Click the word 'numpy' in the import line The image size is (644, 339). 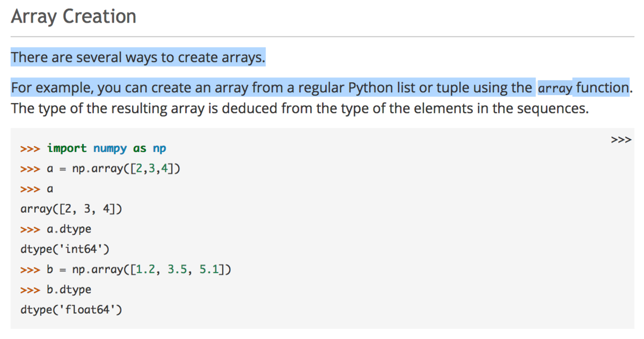(110, 148)
